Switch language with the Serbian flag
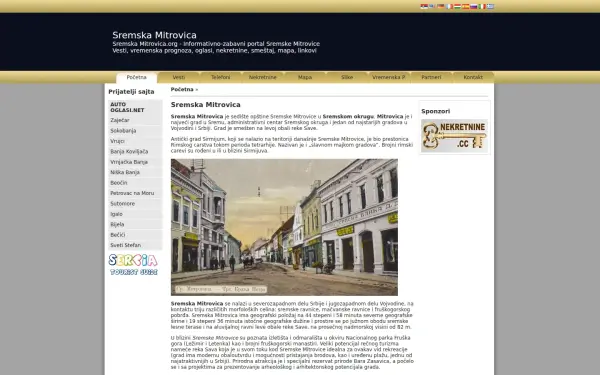Image resolution: width=600 pixels, height=375 pixels. [x=424, y=7]
